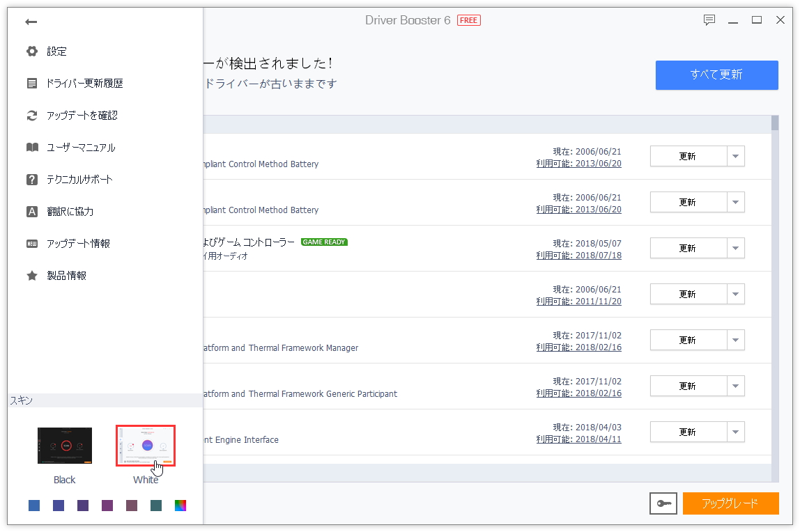The image size is (800, 532).
Task: Select the Black skin thumbnail
Action: click(64, 445)
